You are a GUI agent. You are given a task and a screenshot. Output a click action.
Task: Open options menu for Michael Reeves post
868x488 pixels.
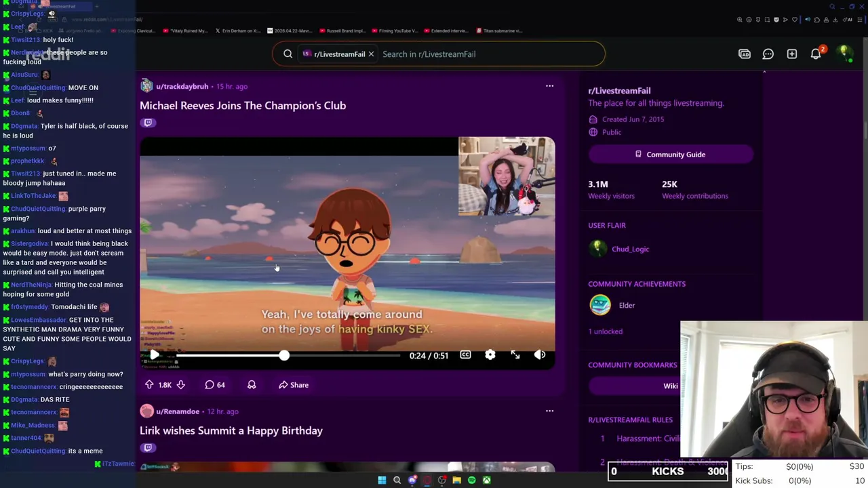pos(549,86)
